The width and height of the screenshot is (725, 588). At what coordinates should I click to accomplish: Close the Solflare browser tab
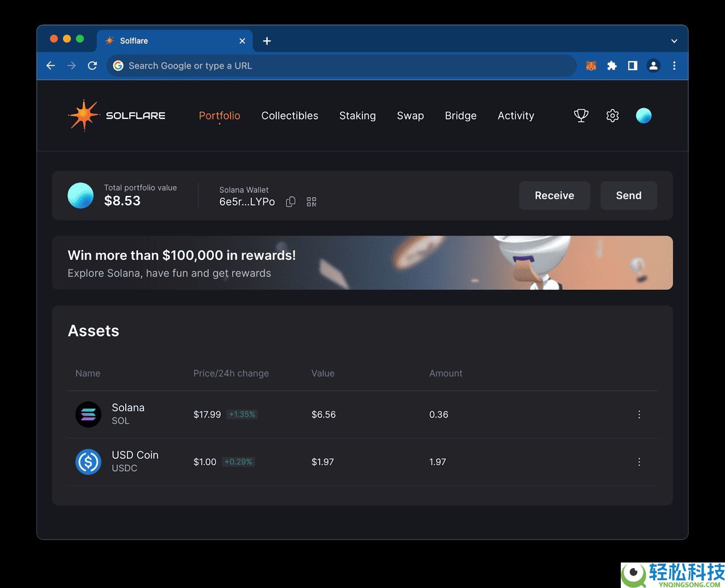point(242,41)
